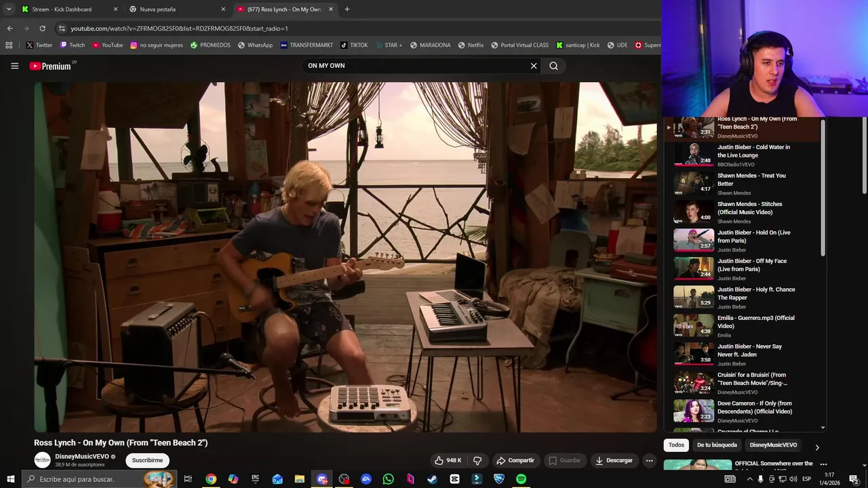Image resolution: width=868 pixels, height=488 pixels.
Task: View site information for the YouTube page
Action: pos(62,28)
